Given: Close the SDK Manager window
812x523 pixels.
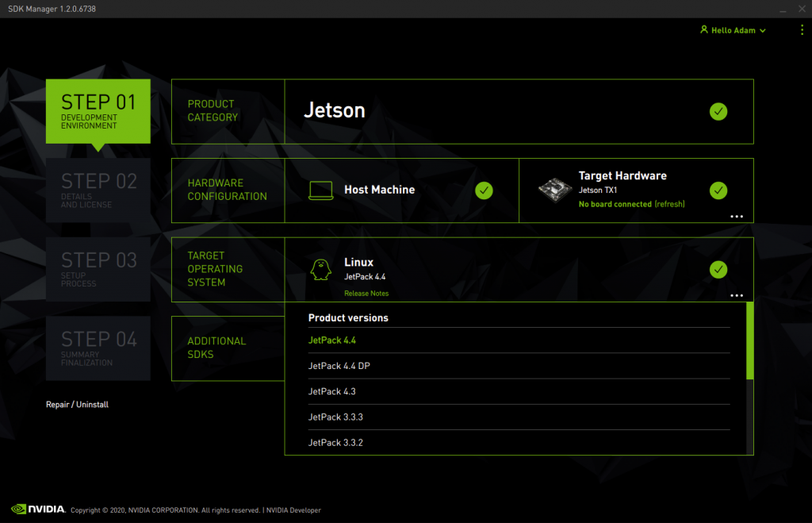Looking at the screenshot, I should (x=802, y=9).
